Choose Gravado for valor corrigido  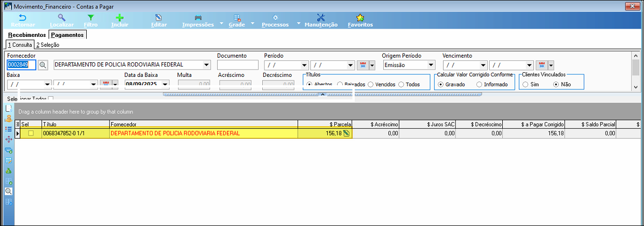(x=440, y=84)
